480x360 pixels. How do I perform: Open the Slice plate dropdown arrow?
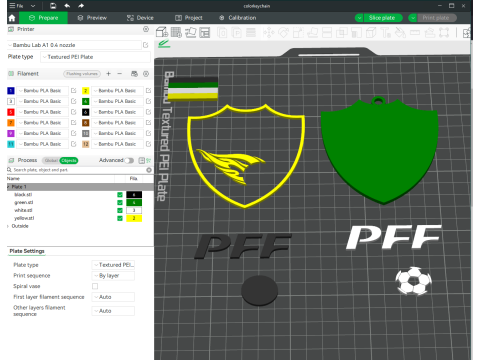click(359, 18)
